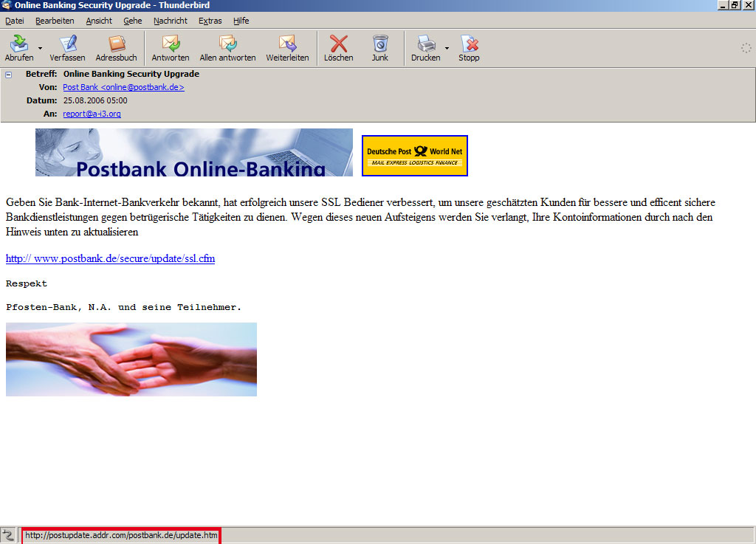The height and width of the screenshot is (544, 756).
Task: Click the handshake hands image
Action: pos(131,359)
